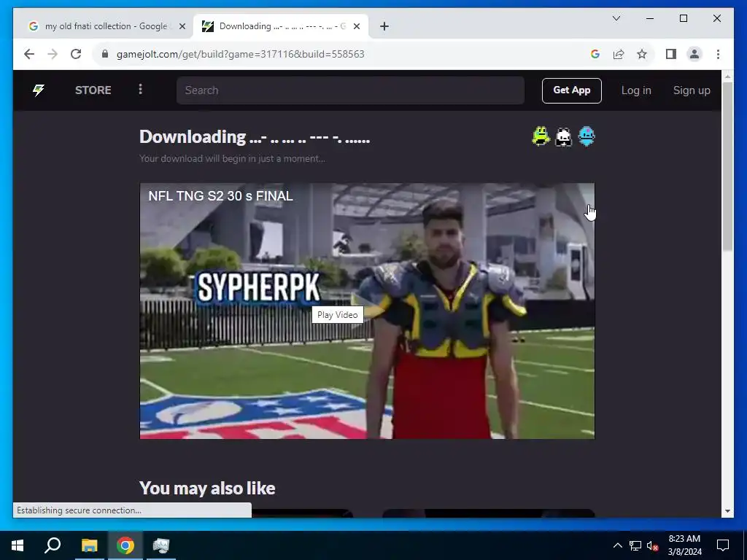Screen dimensions: 747x560
Task: Click the Downloading title heading
Action: pyautogui.click(x=255, y=136)
